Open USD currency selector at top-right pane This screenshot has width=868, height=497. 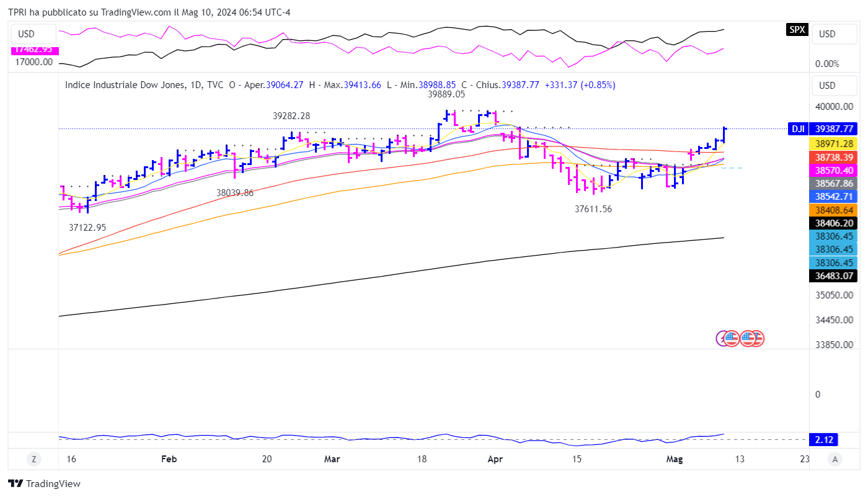[x=827, y=34]
